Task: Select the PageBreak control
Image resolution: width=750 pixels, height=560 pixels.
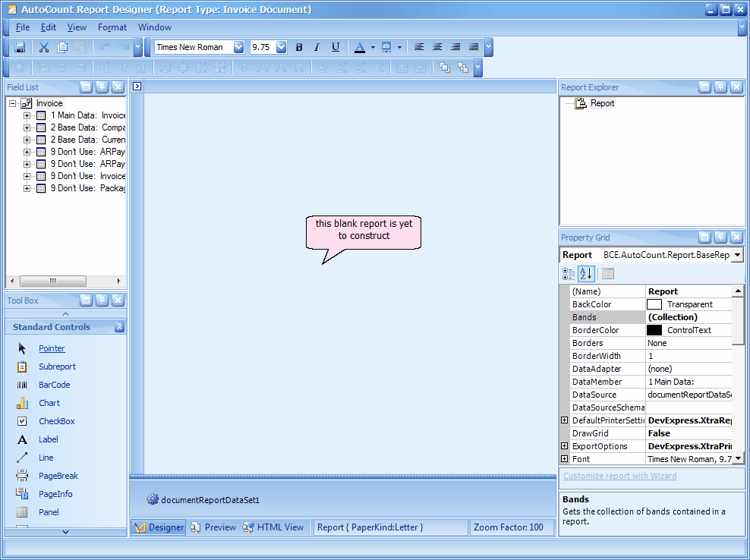Action: (x=58, y=476)
